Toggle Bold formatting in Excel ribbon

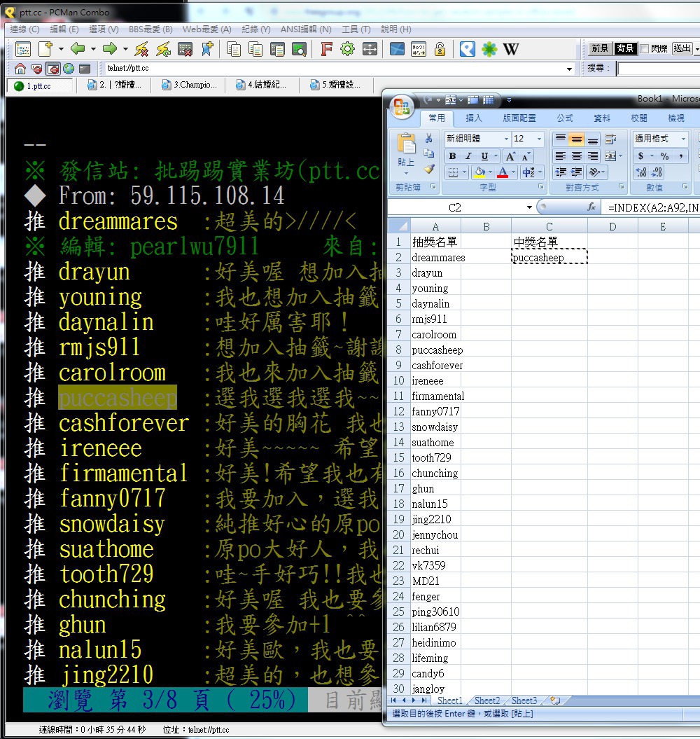click(x=452, y=156)
